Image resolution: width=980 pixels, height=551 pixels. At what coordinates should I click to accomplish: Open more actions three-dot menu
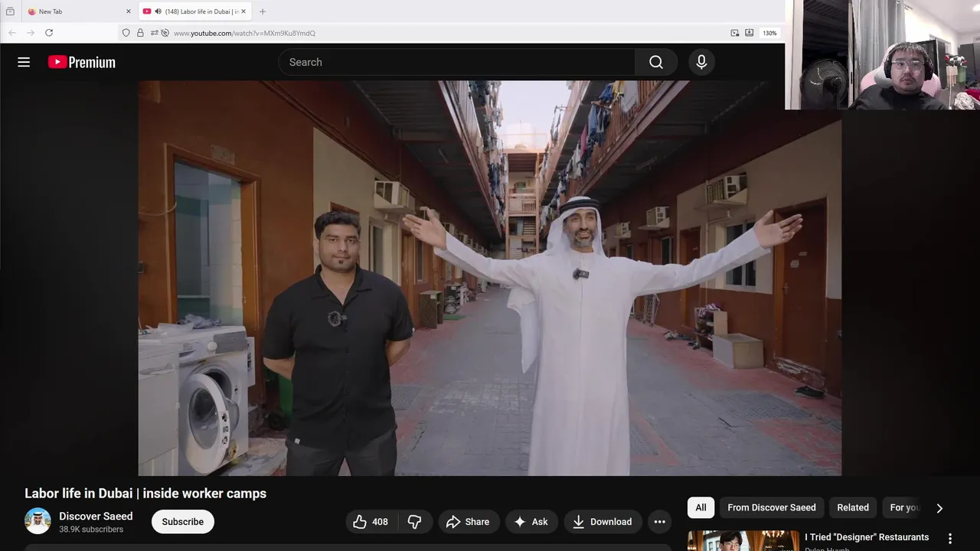(x=659, y=522)
